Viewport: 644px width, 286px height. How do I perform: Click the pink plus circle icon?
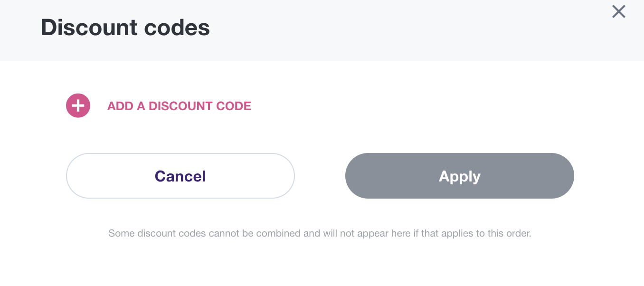(x=78, y=105)
